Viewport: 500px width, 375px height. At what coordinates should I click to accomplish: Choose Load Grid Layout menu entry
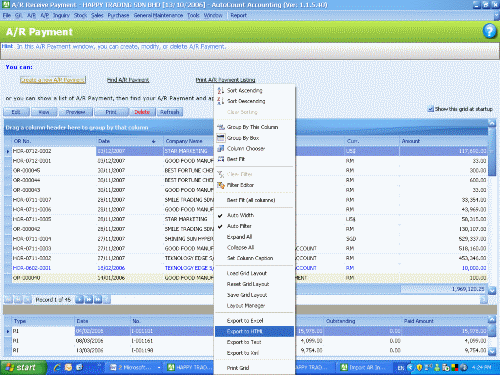point(254,273)
